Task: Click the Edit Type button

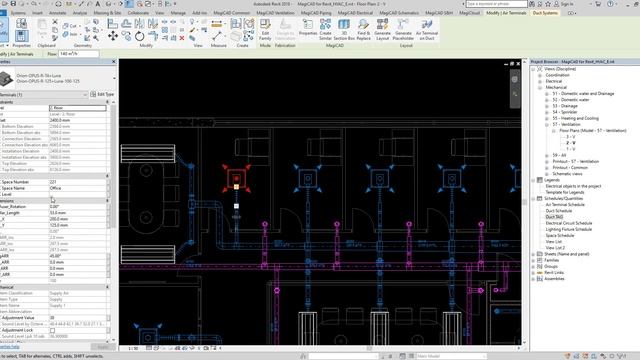Action: [102, 94]
